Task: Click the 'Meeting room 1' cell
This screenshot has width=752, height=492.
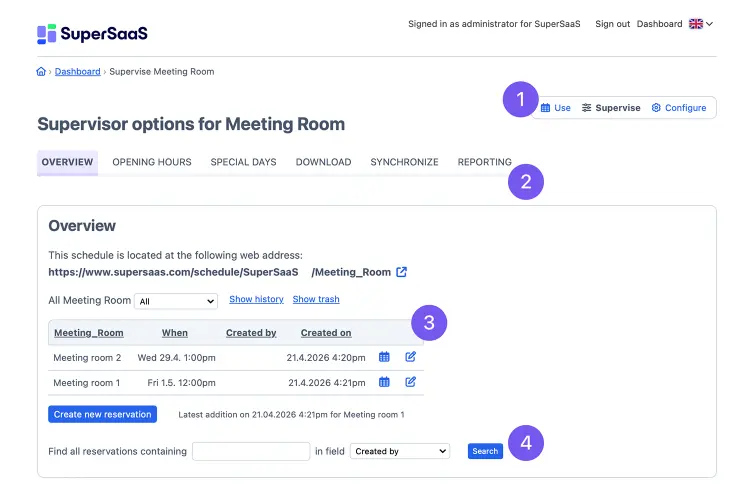Action: tap(87, 383)
